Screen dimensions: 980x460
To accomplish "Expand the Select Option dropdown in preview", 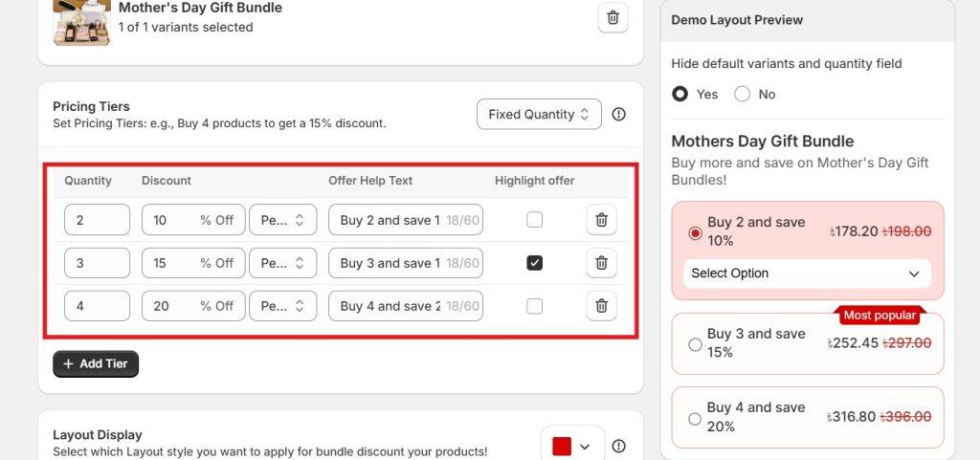I will coord(807,274).
